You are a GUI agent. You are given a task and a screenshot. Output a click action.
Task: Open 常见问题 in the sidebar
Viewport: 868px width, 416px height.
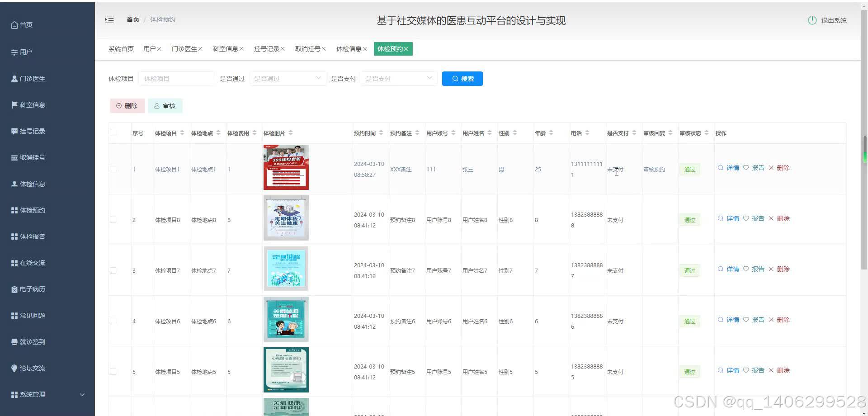[47, 316]
